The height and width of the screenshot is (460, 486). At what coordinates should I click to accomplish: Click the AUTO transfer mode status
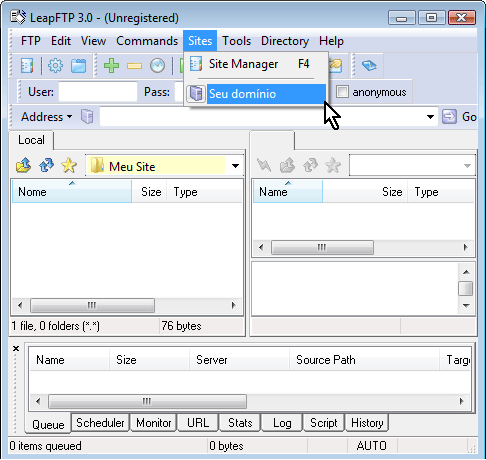point(372,446)
